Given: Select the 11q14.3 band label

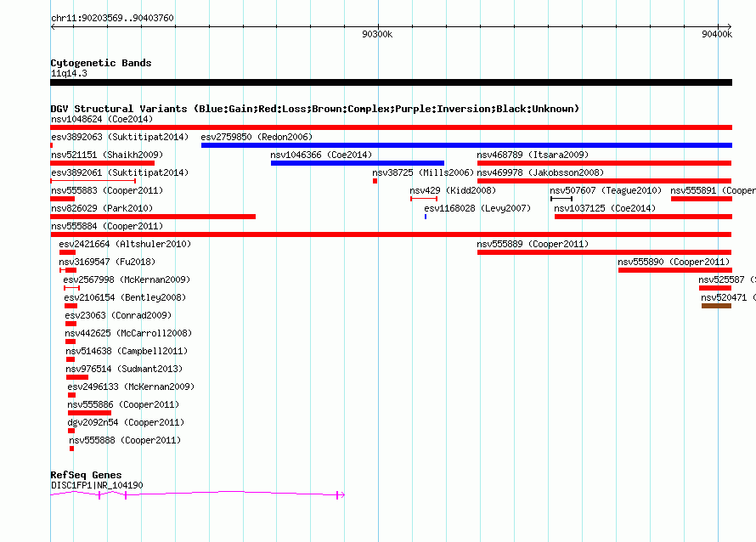Looking at the screenshot, I should tap(69, 73).
